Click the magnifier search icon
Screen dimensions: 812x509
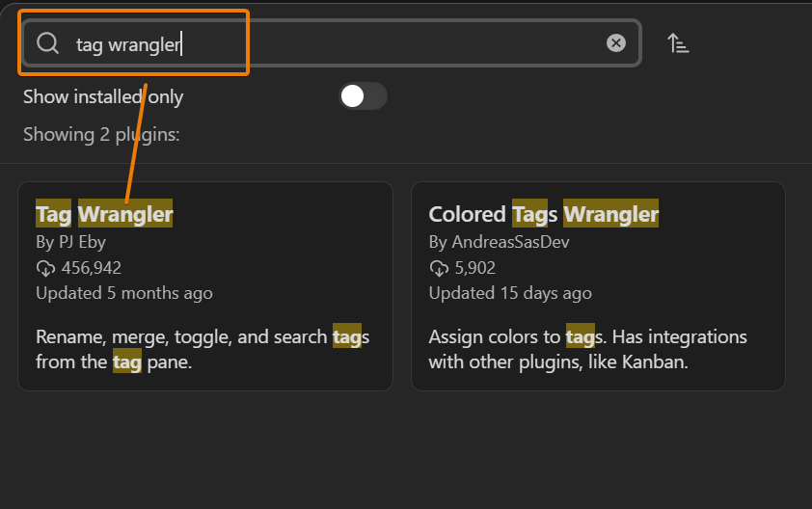47,43
